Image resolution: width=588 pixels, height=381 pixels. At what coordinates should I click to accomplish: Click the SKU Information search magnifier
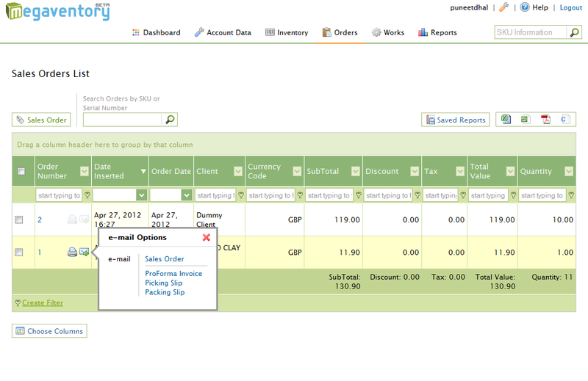[574, 32]
